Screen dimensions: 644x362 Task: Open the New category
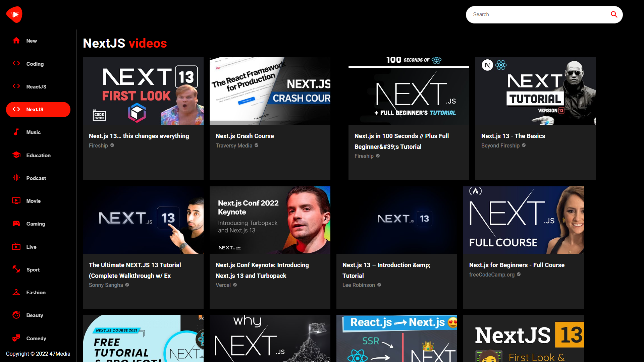point(38,41)
